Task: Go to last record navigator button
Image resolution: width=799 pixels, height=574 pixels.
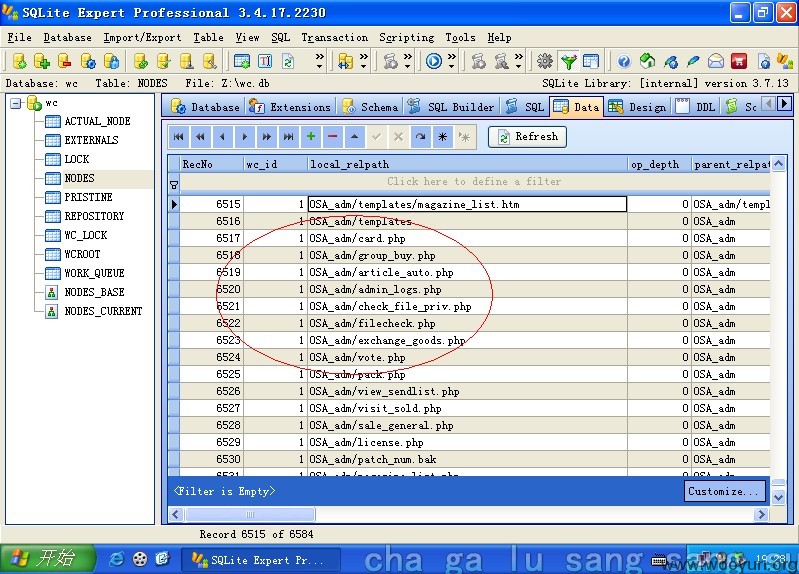Action: [288, 137]
